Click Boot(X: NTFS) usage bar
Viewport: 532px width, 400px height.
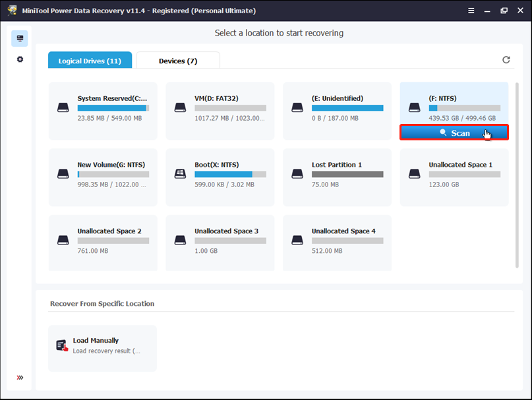(230, 175)
